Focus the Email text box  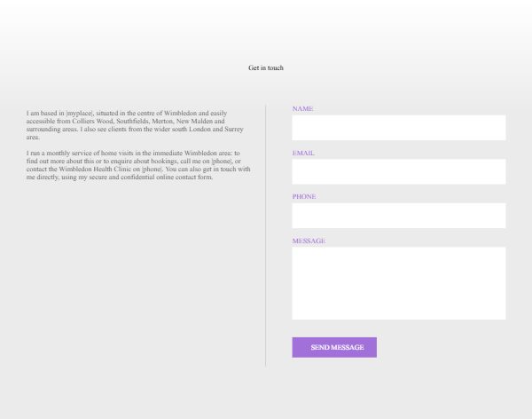[x=398, y=171]
